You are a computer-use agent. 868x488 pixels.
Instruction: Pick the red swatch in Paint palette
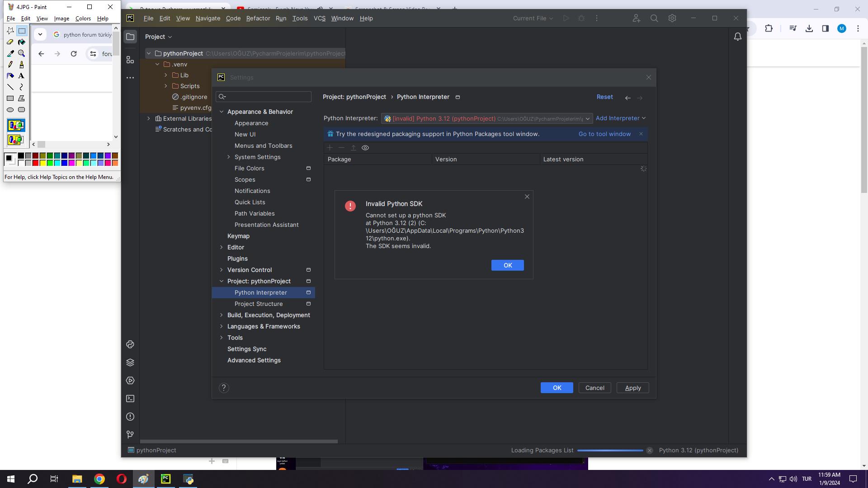point(35,163)
